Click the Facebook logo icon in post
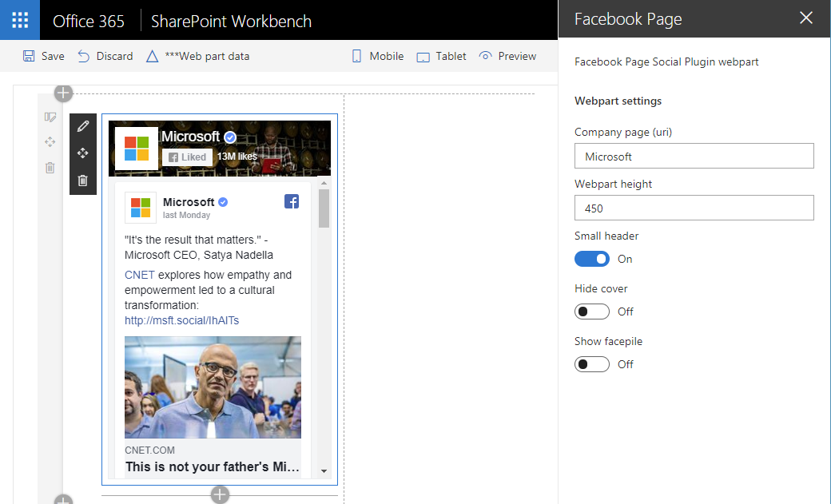This screenshot has width=831, height=504. [292, 201]
